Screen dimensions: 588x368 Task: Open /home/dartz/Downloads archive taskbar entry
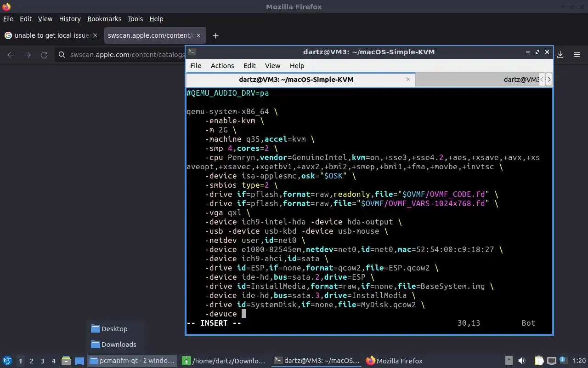click(224, 361)
